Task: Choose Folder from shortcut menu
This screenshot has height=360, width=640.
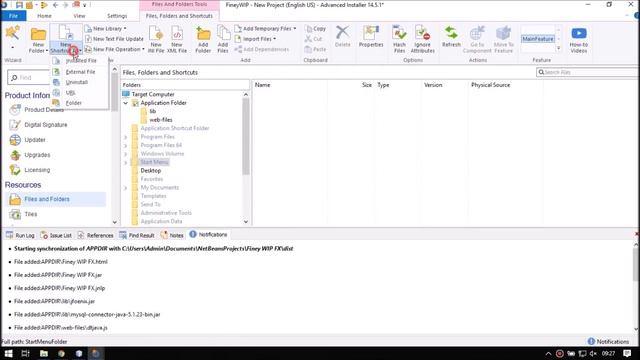Action: [x=80, y=103]
